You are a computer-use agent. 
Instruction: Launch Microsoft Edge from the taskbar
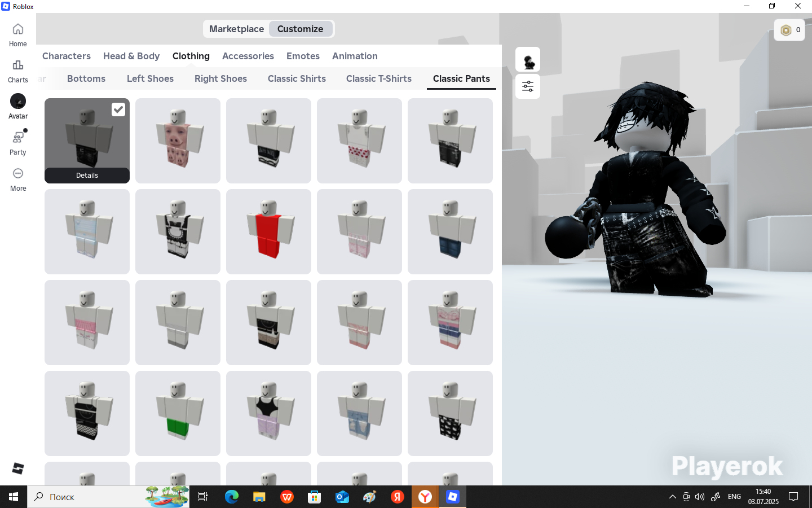(232, 497)
